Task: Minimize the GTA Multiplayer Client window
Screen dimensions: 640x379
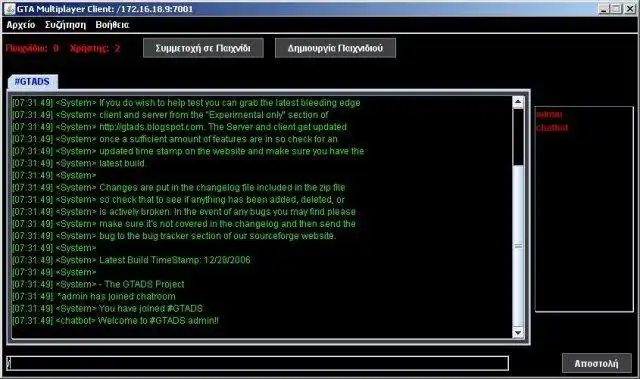Action: (604, 9)
